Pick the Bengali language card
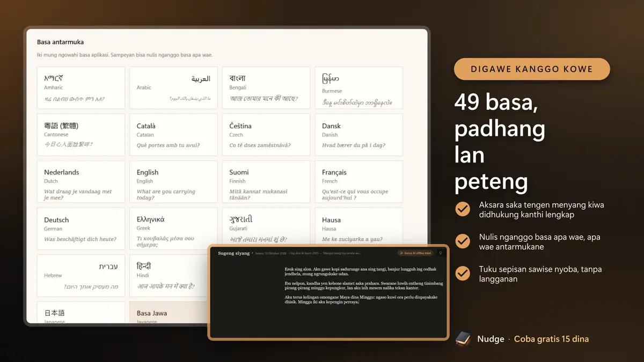The width and height of the screenshot is (644, 362). pos(266,88)
